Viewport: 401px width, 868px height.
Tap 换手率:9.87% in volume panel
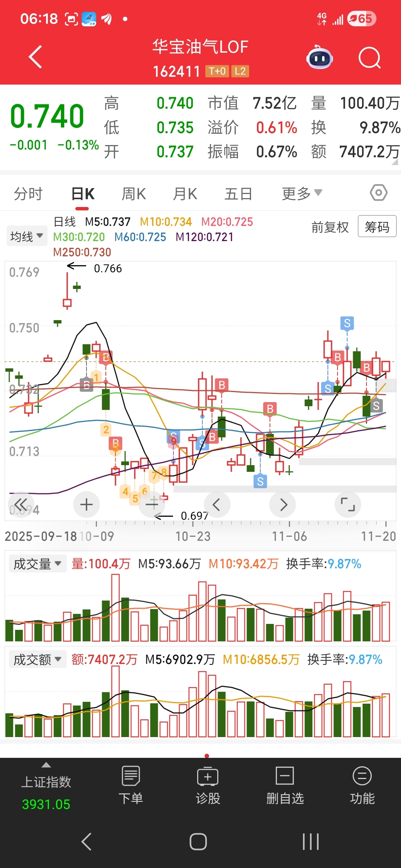323,564
